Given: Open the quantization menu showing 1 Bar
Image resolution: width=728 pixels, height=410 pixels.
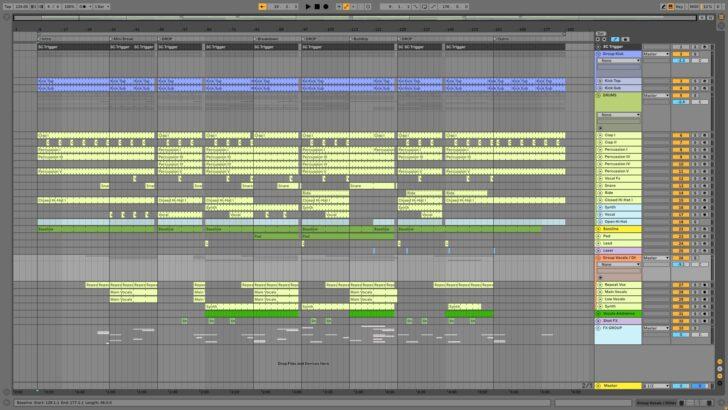Looking at the screenshot, I should (x=102, y=6).
